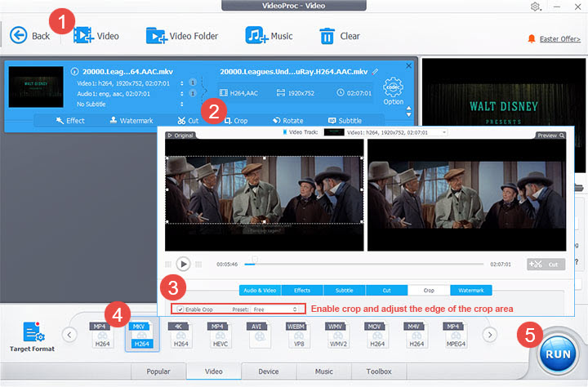Switch to Music format tab

(324, 371)
